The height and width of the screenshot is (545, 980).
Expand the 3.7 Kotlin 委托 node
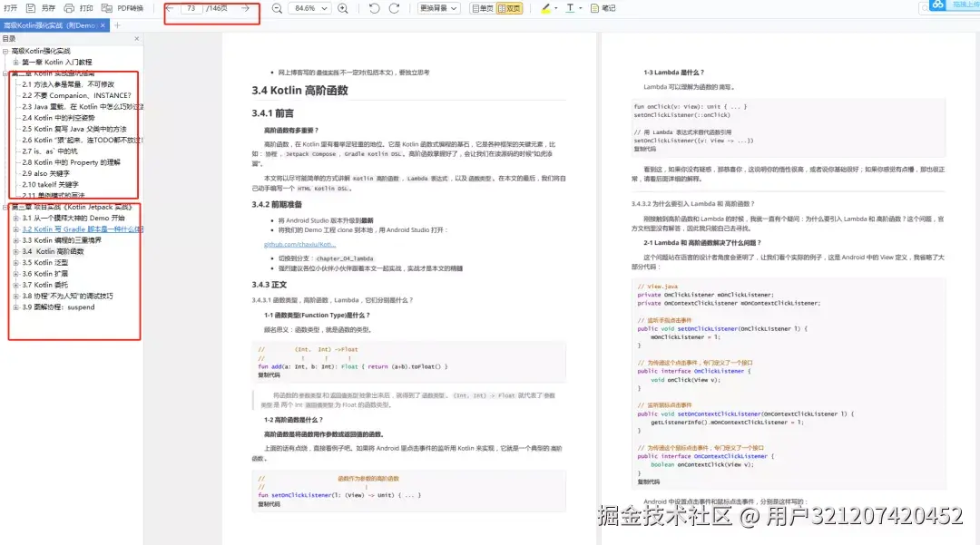(x=15, y=286)
